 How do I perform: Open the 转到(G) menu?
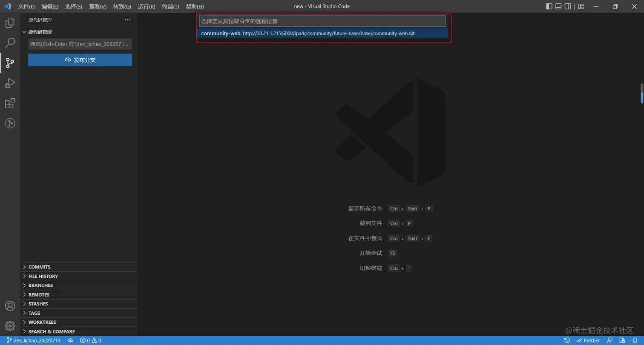pyautogui.click(x=122, y=6)
